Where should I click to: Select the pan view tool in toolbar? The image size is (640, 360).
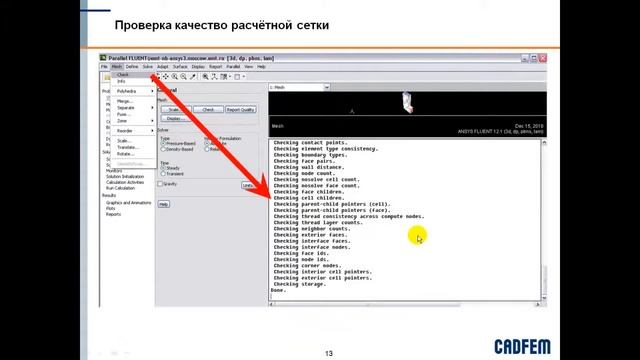pyautogui.click(x=166, y=76)
